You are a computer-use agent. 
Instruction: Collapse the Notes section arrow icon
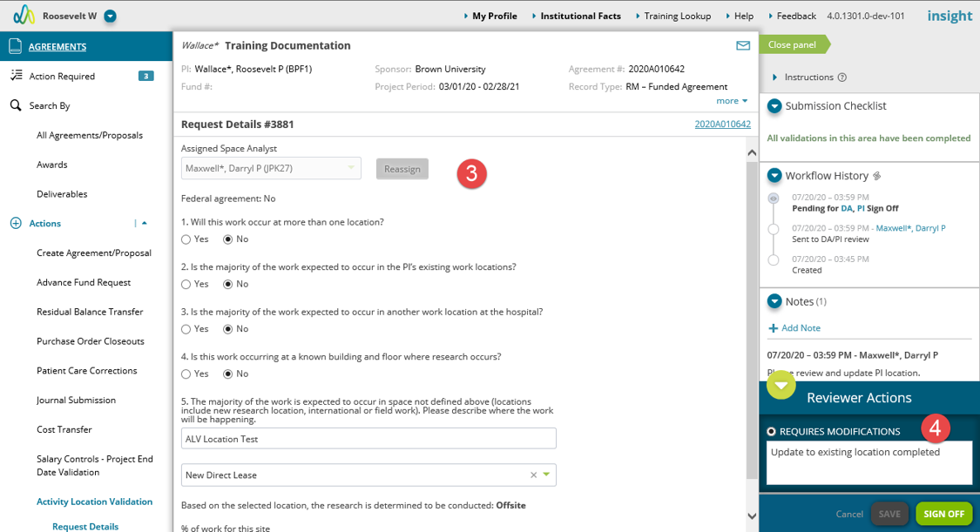point(774,301)
